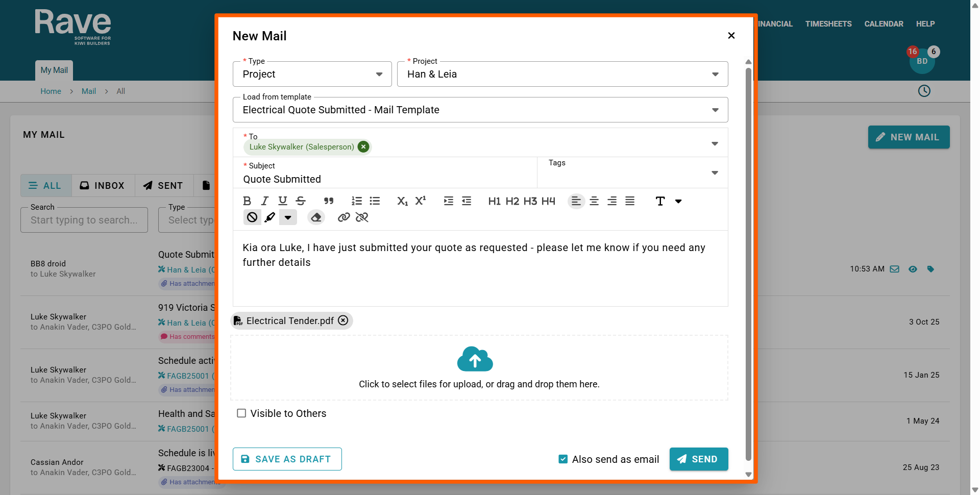Go to the Home breadcrumb link
Image resolution: width=980 pixels, height=495 pixels.
point(51,91)
